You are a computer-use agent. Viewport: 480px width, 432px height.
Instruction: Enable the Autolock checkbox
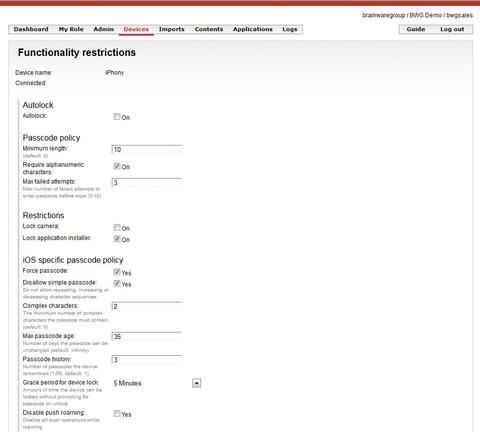pos(117,117)
